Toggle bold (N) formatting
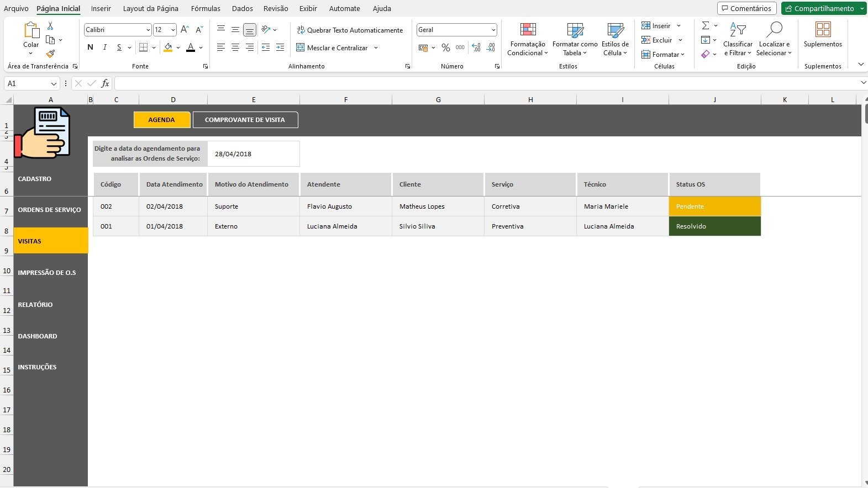 91,47
